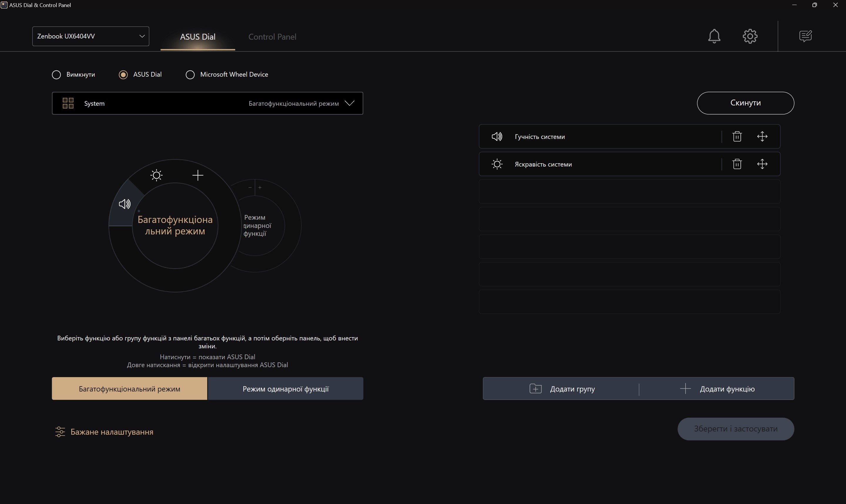The image size is (846, 504).
Task: Select the Microsoft Wheel Device option
Action: [190, 74]
